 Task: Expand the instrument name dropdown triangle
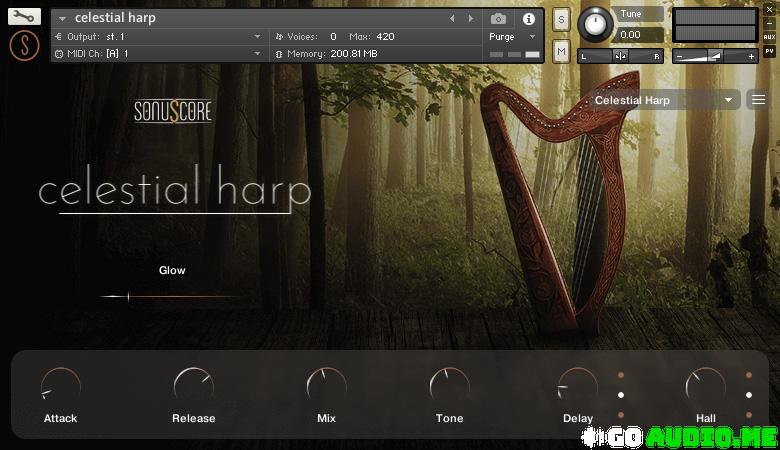click(62, 19)
